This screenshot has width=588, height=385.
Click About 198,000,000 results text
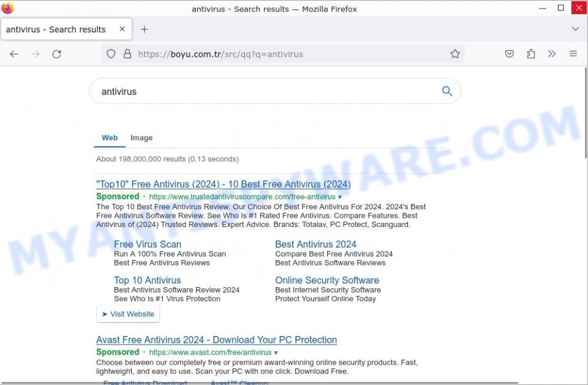(x=167, y=159)
